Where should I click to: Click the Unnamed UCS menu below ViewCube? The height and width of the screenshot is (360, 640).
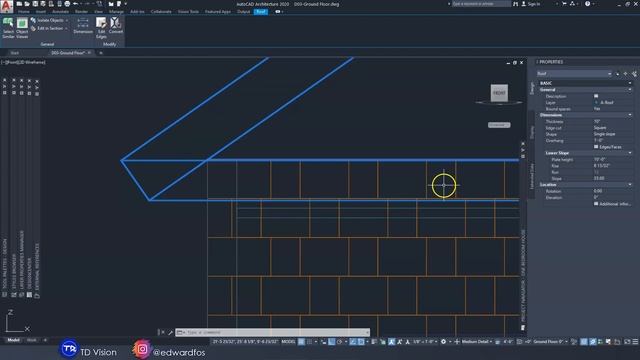pos(499,125)
